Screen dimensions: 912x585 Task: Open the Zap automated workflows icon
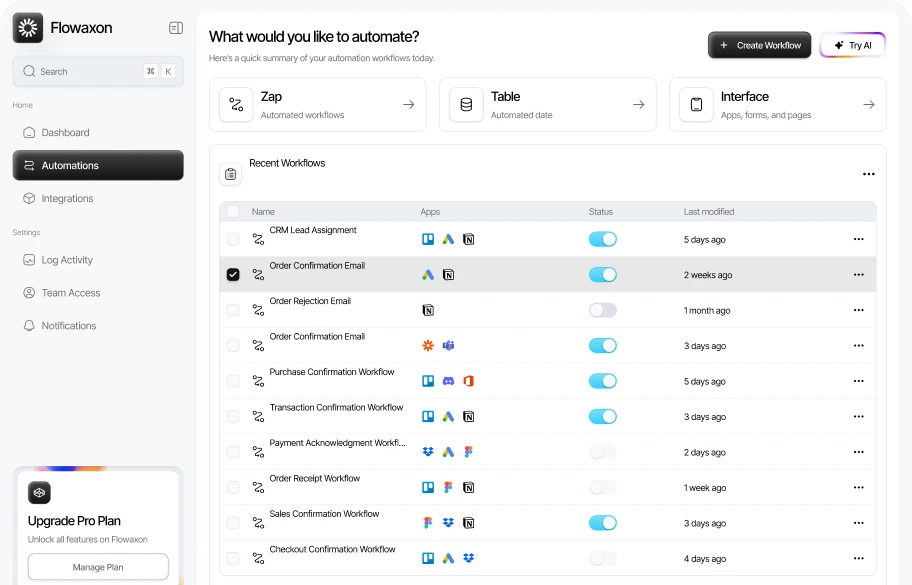[x=236, y=104]
